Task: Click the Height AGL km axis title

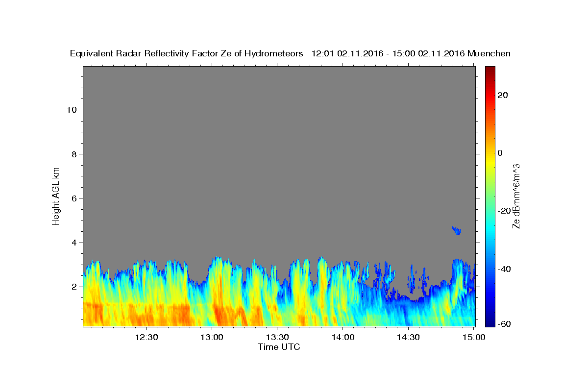Action: (56, 196)
